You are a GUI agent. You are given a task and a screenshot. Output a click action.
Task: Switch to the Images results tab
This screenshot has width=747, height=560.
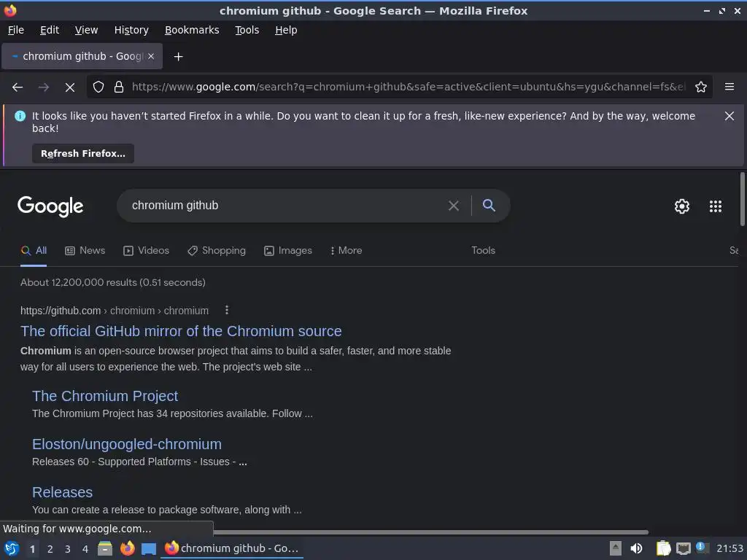[x=287, y=251]
